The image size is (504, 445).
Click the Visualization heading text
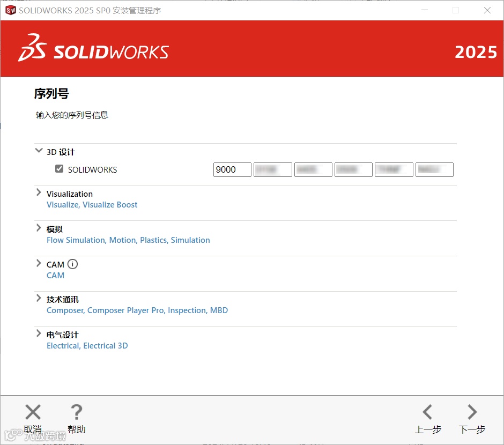point(70,194)
